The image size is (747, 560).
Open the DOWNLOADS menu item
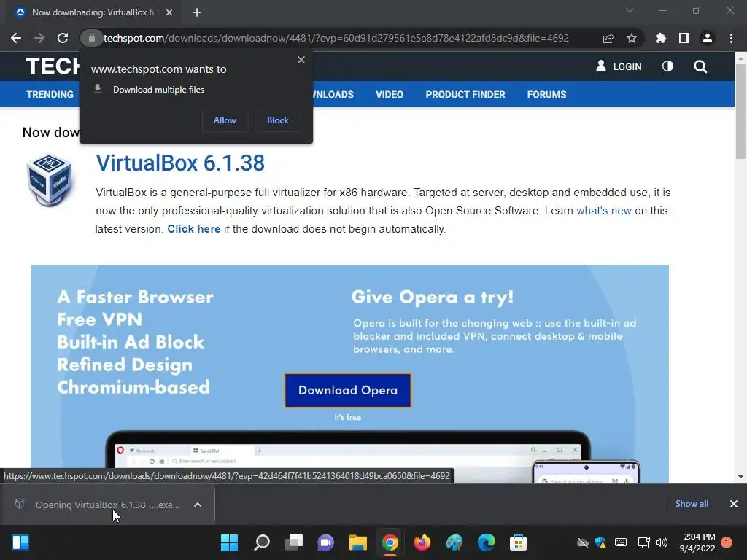[x=333, y=94]
